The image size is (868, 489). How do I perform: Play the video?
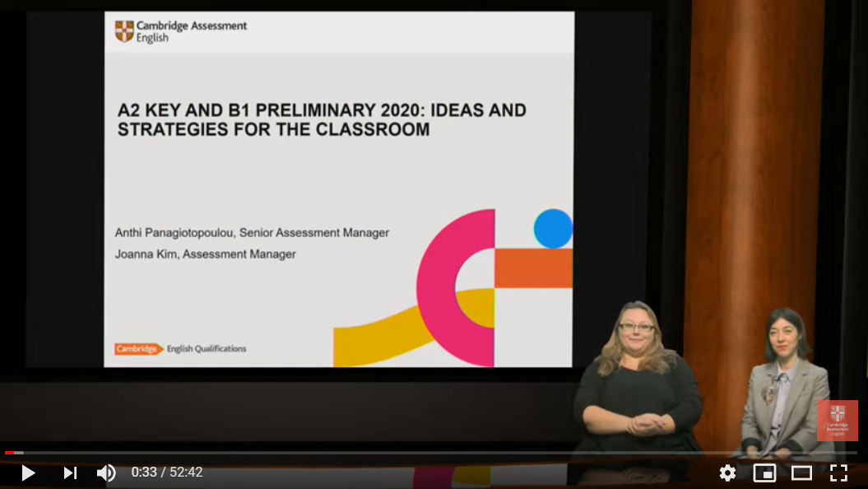[x=28, y=473]
